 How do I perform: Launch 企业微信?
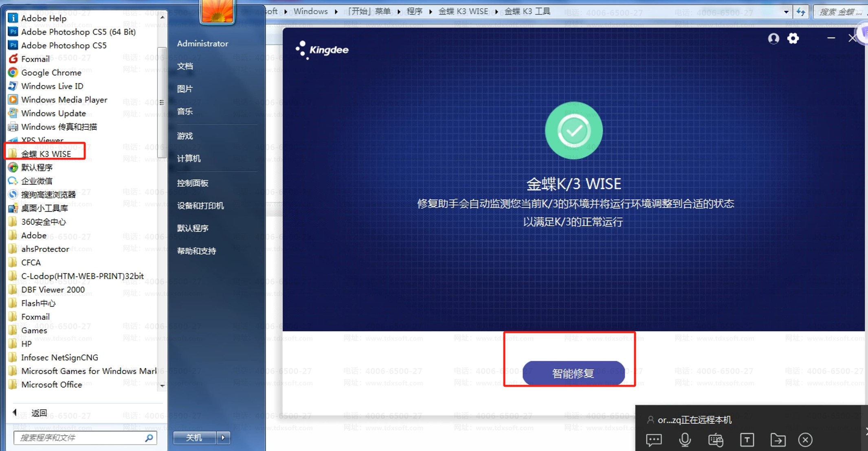tap(37, 181)
